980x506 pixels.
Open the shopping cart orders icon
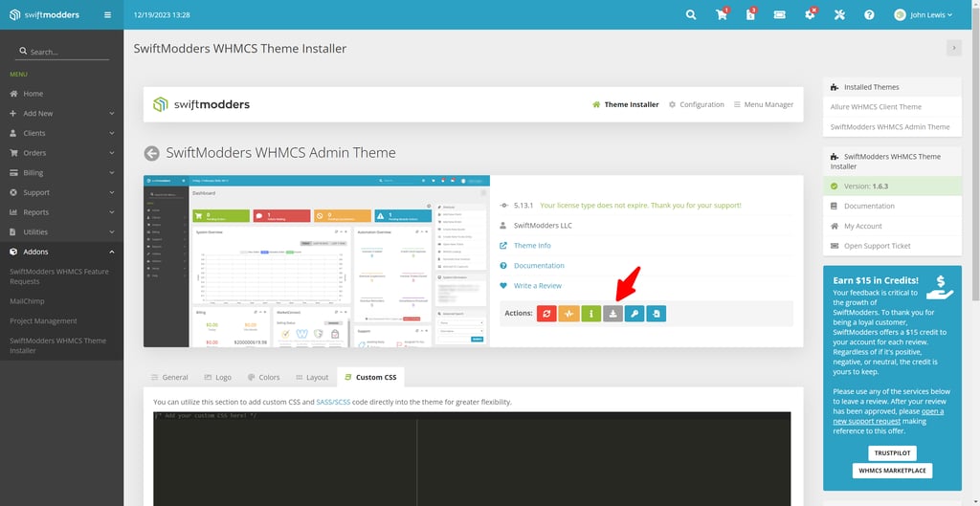(x=721, y=15)
